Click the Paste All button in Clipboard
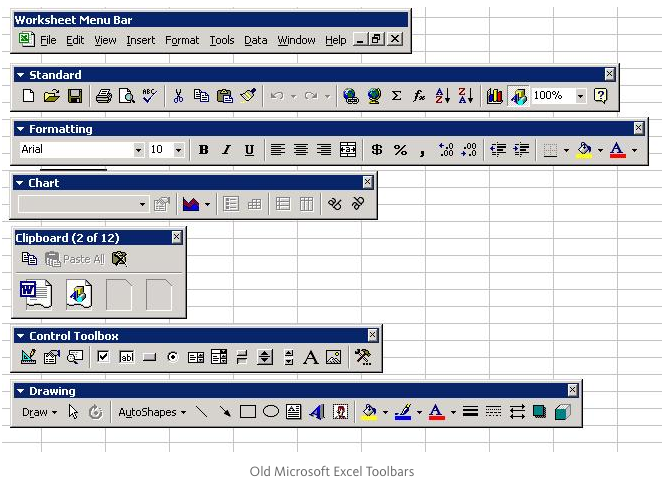This screenshot has height=485, width=667. pos(75,259)
